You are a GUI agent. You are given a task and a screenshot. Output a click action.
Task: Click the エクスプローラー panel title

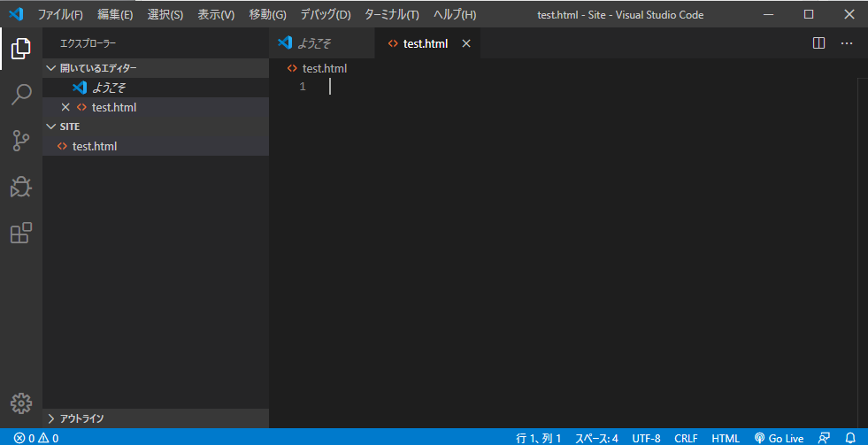[x=88, y=43]
